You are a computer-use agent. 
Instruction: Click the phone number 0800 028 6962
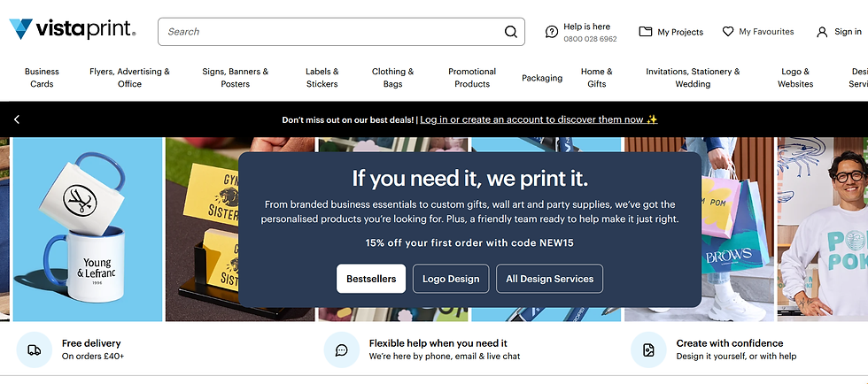[x=590, y=39]
